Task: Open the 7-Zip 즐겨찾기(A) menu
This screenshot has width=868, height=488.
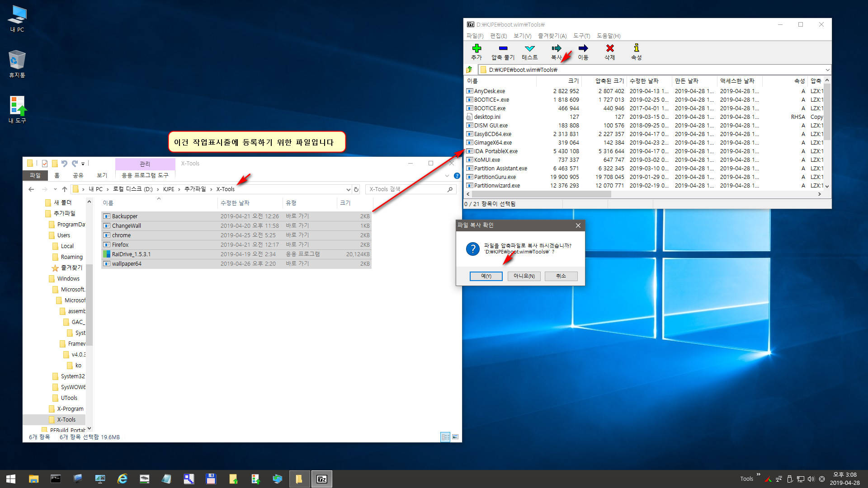Action: pyautogui.click(x=552, y=36)
